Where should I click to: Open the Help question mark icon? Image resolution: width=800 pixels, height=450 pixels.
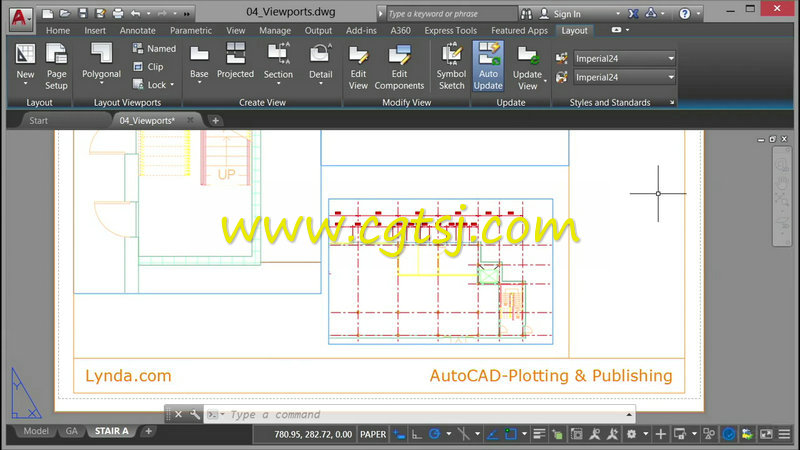pos(685,14)
